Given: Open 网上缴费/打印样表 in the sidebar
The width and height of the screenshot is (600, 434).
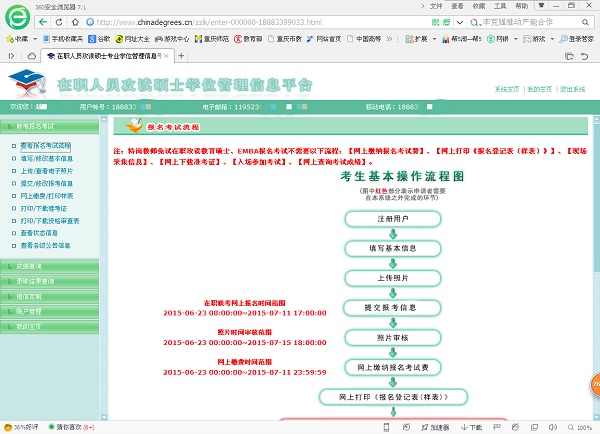Looking at the screenshot, I should pos(47,196).
